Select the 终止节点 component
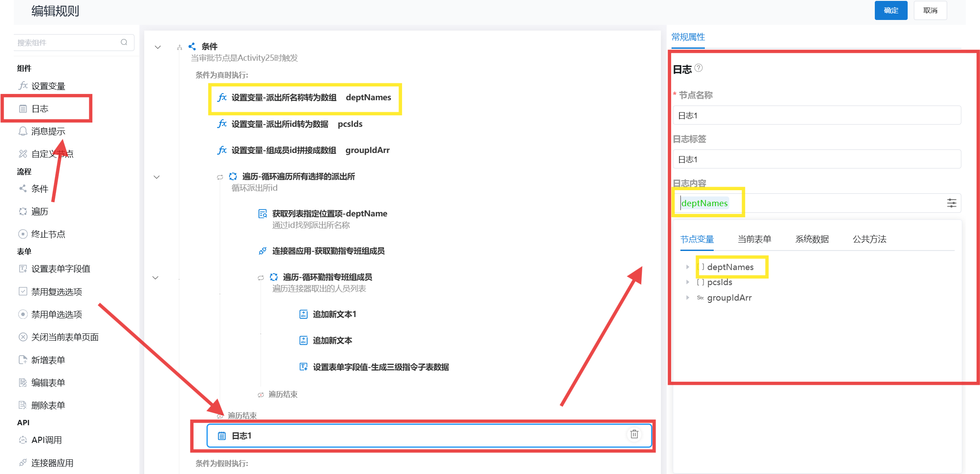This screenshot has height=474, width=980. click(48, 234)
